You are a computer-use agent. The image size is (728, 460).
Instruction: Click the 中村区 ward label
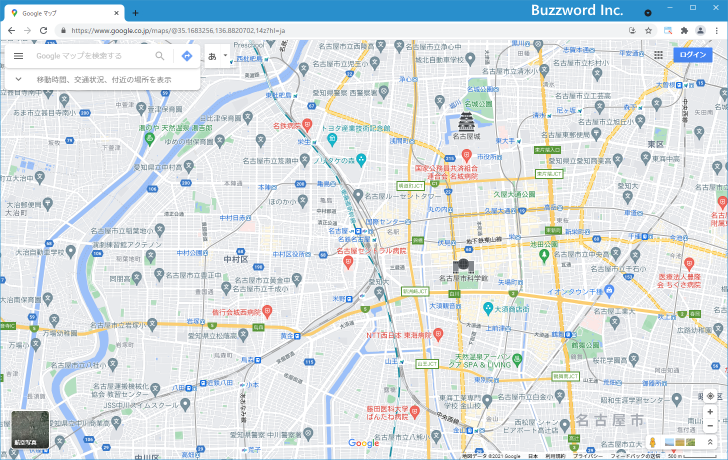[x=236, y=259]
